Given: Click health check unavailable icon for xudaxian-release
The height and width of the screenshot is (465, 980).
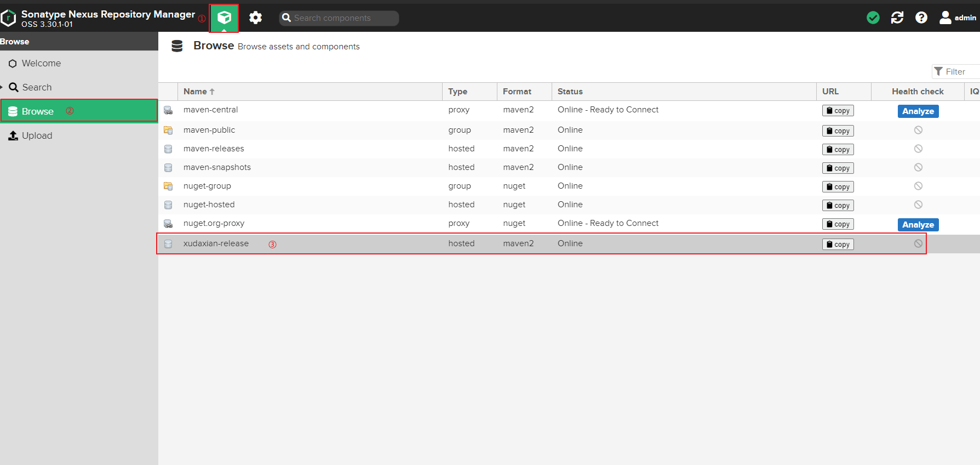Looking at the screenshot, I should pos(918,243).
